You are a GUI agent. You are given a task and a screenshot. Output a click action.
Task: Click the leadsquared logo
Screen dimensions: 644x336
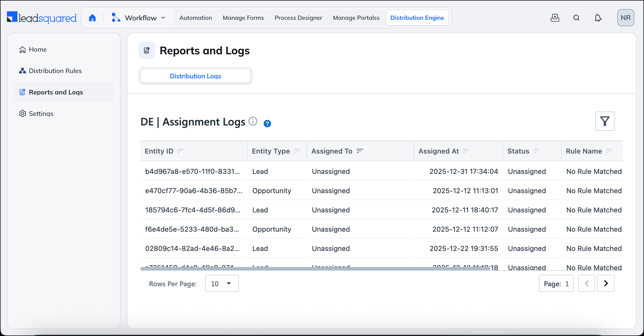(x=42, y=17)
